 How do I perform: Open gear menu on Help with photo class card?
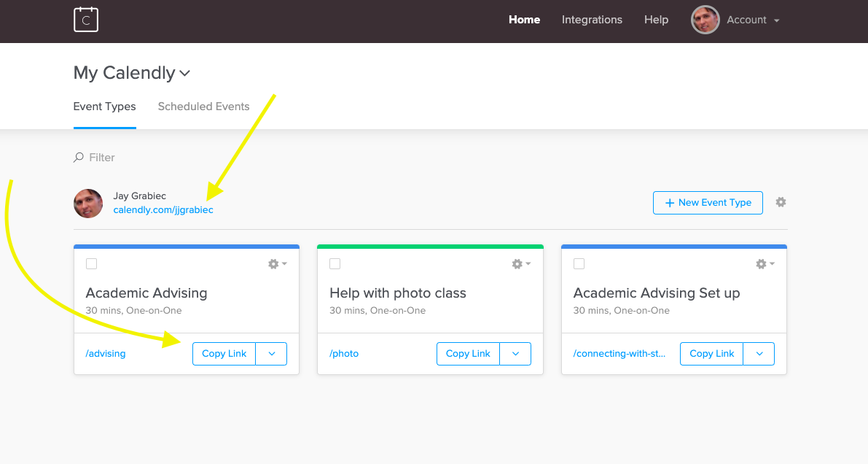point(521,264)
